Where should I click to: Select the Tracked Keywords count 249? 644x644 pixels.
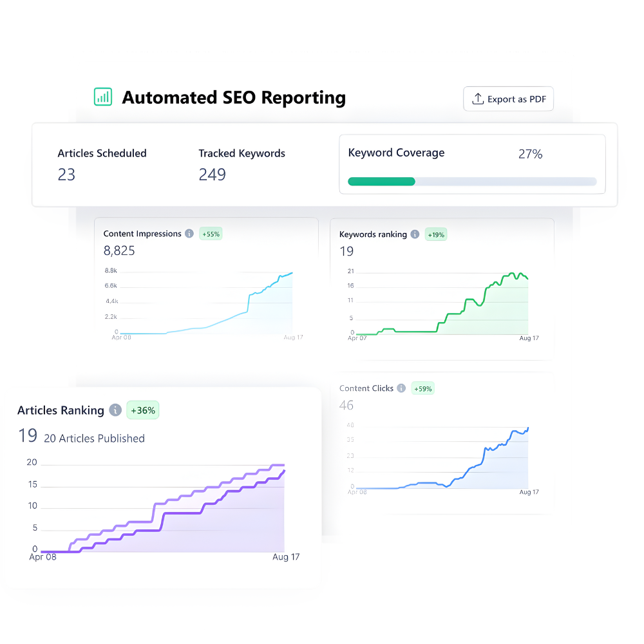212,175
